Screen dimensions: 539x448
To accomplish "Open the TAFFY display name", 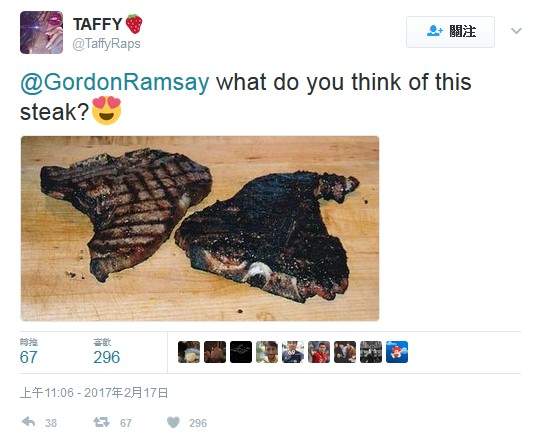I will coord(98,24).
